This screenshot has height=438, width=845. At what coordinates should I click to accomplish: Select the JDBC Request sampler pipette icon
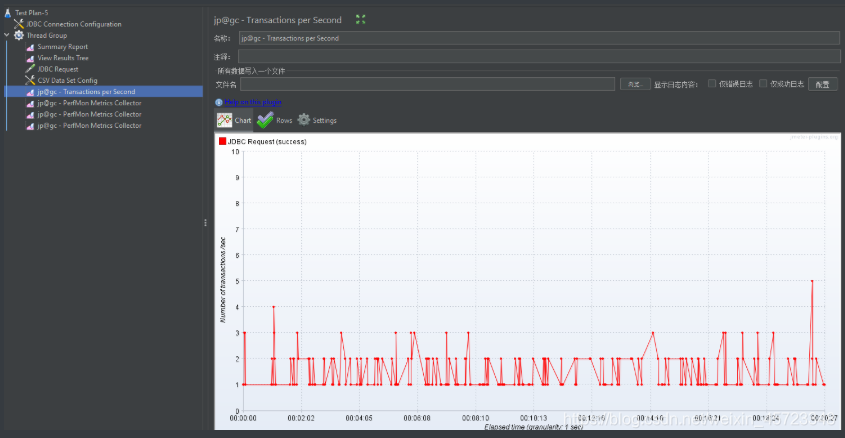pos(30,69)
